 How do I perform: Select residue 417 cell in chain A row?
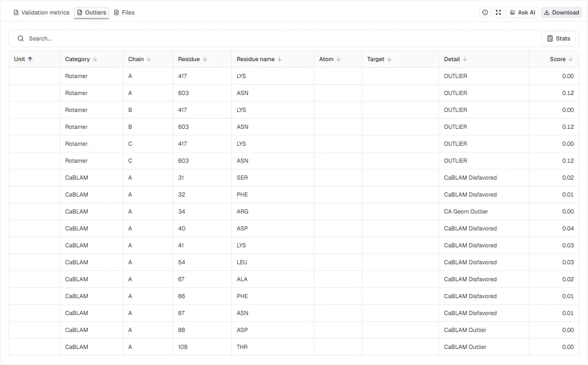click(x=202, y=76)
